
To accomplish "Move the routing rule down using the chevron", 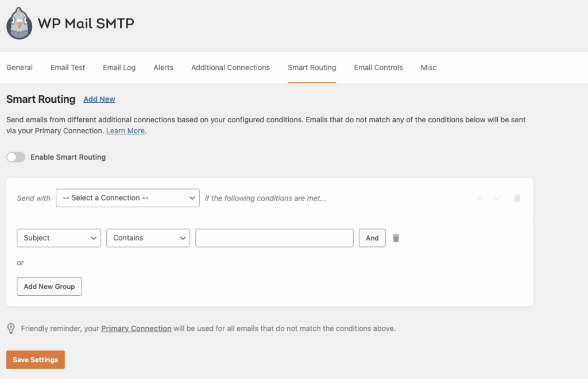I will [x=496, y=198].
